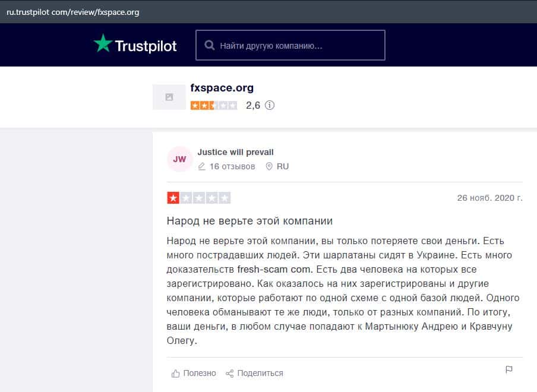Open the review title Народ не верьте этой компании
Viewport: 537px width, 392px height.
click(249, 221)
